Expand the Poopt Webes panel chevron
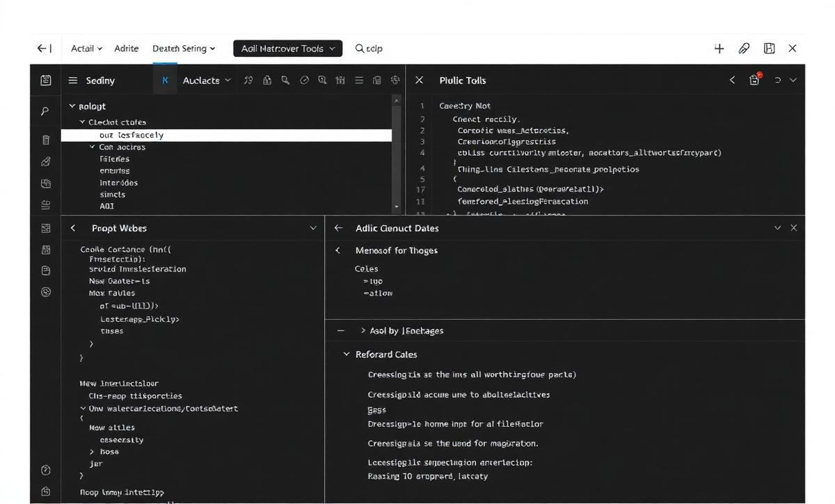The image size is (835, 504). point(313,228)
